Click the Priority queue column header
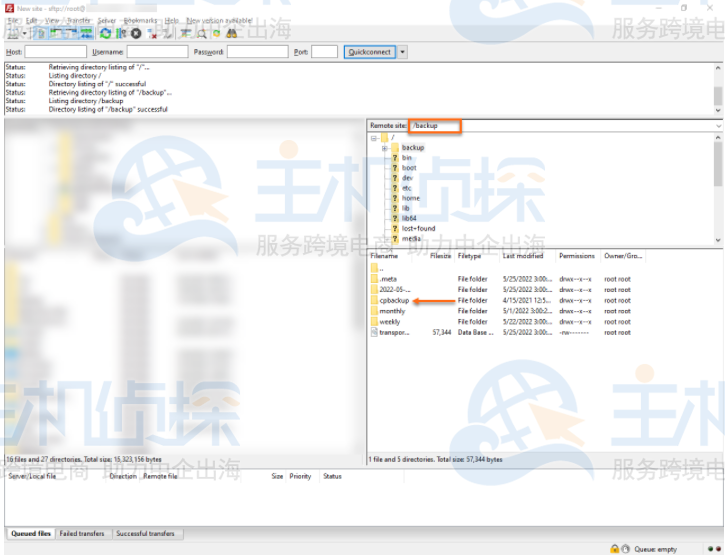The width and height of the screenshot is (725, 559). (300, 476)
